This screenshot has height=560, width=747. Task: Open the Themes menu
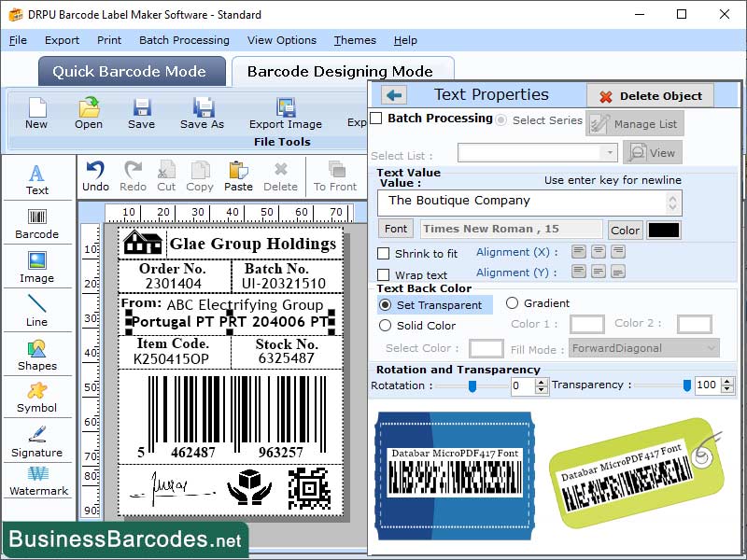coord(355,40)
